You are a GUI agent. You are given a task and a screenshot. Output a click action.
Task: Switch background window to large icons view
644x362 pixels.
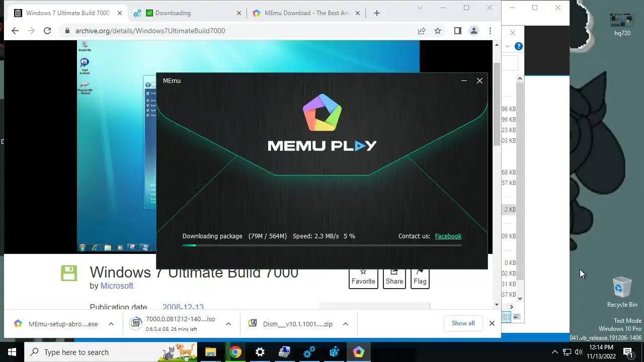coord(517,317)
